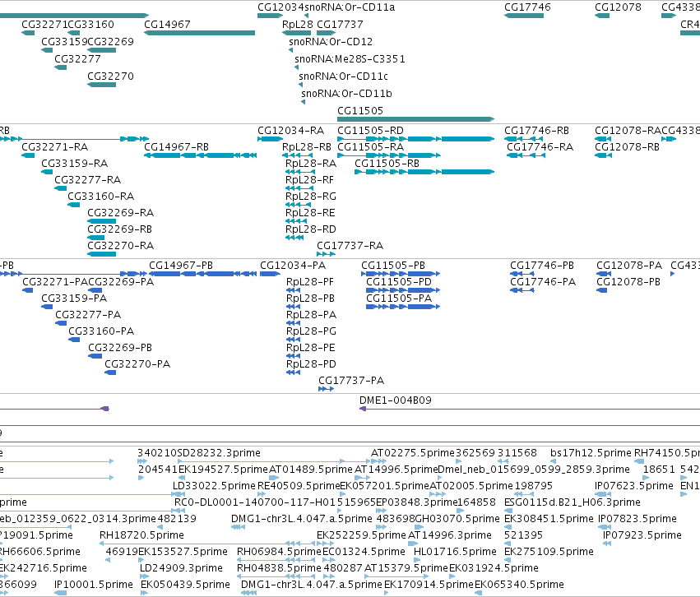Click protein CG14967-PB label
The height and width of the screenshot is (597, 700).
point(181,266)
